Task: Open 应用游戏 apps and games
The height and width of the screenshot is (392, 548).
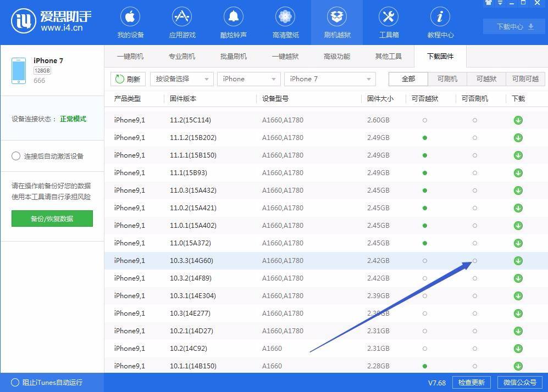Action: click(x=182, y=23)
